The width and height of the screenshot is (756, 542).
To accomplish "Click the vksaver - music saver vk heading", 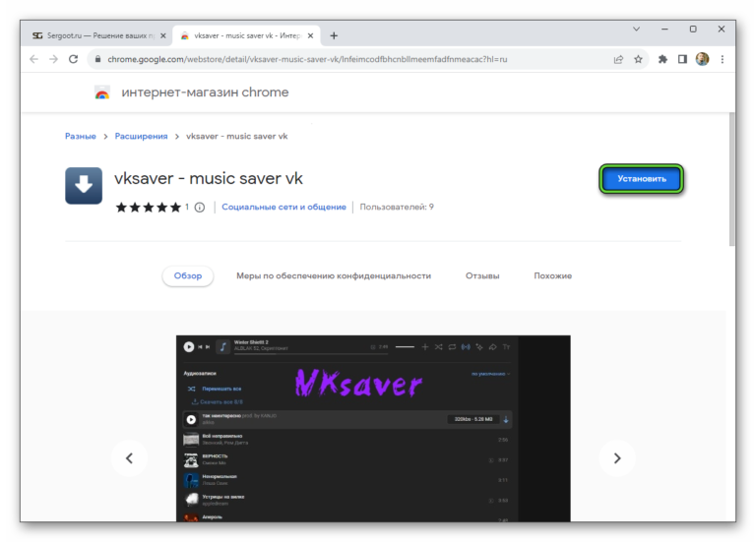I will (209, 179).
